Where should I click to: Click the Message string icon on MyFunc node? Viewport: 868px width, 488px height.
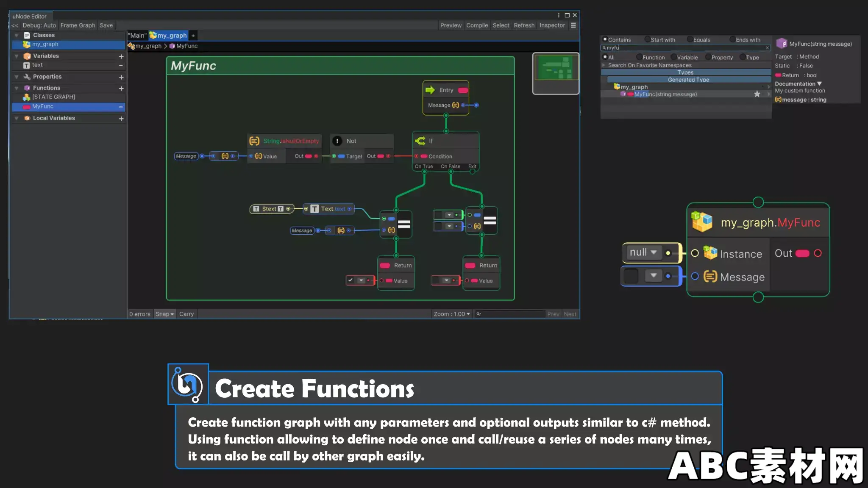click(x=710, y=277)
